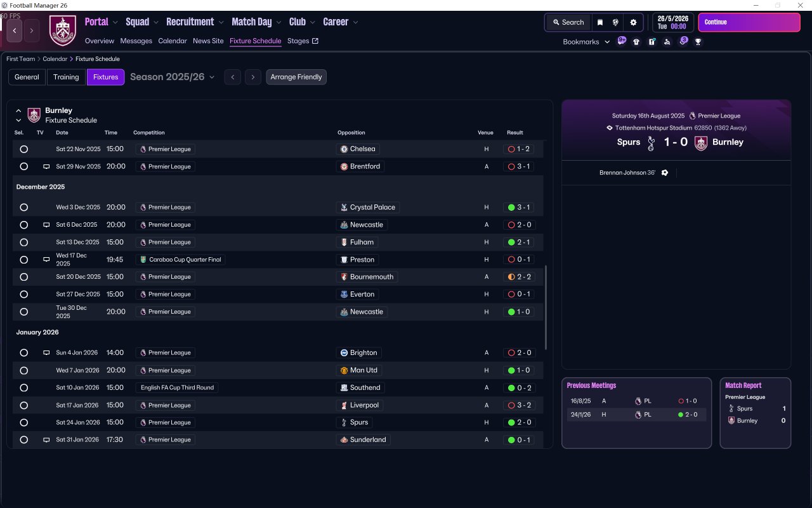Click the stadium icon next to Tottenham Hotspur Stadium
The height and width of the screenshot is (508, 812).
[x=610, y=128]
